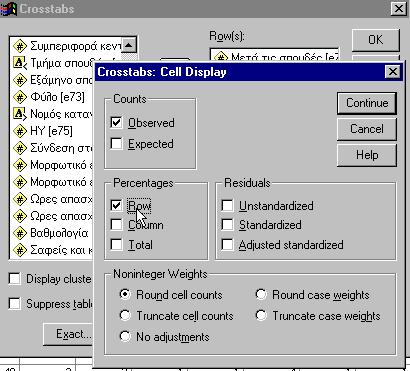Select Truncate cell counts option
The image size is (410, 371).
point(125,315)
